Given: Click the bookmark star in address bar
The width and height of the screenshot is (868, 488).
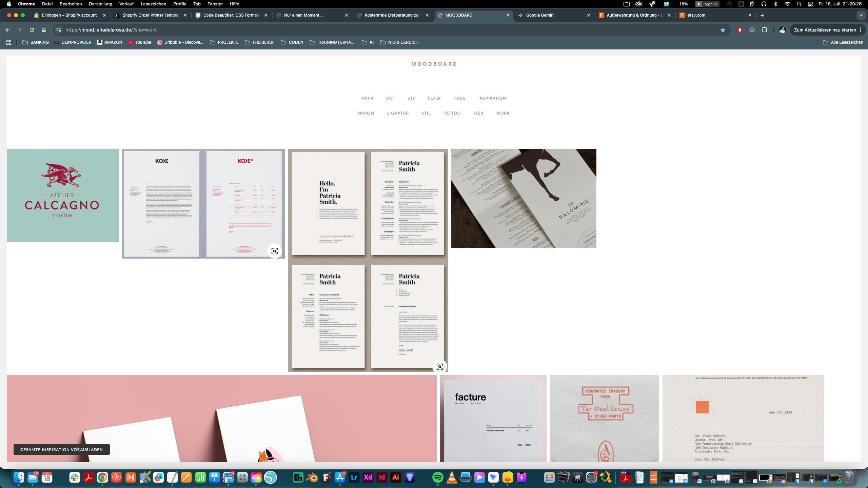Looking at the screenshot, I should 723,30.
